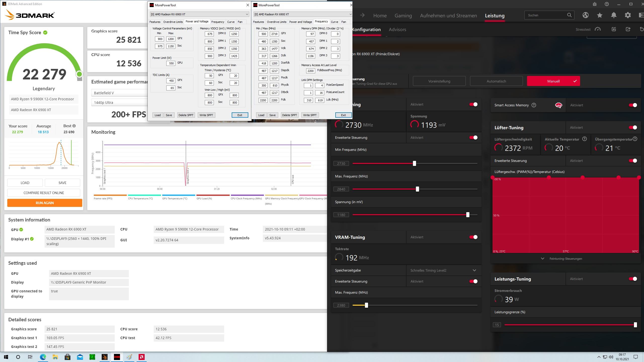The height and width of the screenshot is (362, 644).
Task: Switch to the Gaming tab
Action: click(403, 16)
